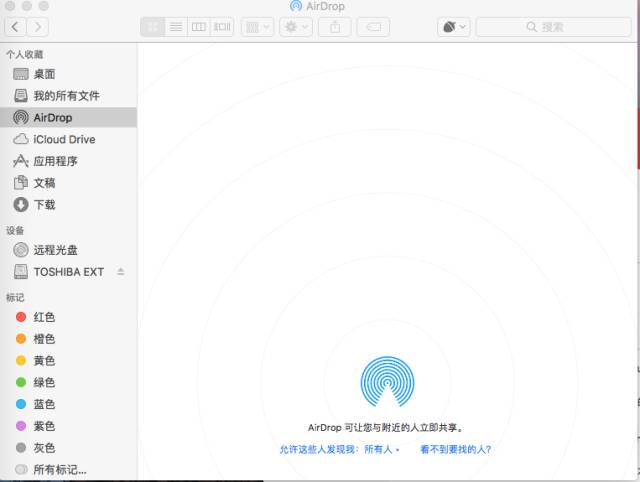Click the forward navigation arrow
The height and width of the screenshot is (482, 640).
tap(38, 27)
